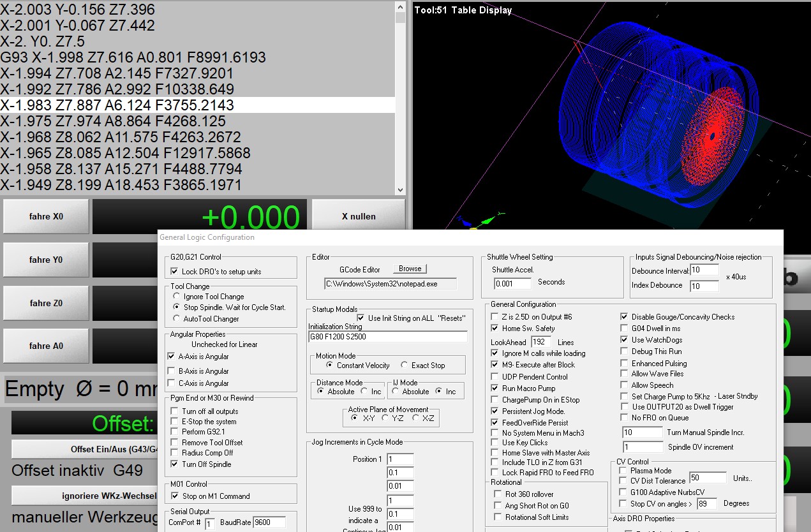Select 'Inc' in Distance Mode
This screenshot has width=811, height=532.
[365, 391]
